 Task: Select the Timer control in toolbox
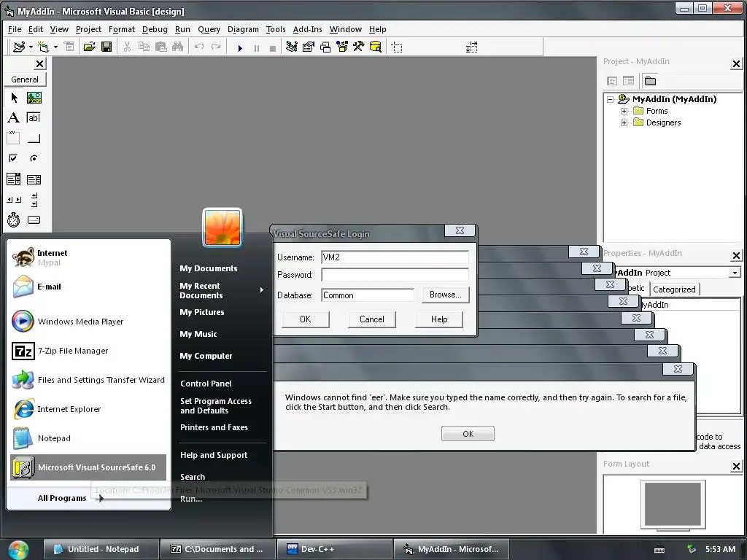click(x=14, y=219)
